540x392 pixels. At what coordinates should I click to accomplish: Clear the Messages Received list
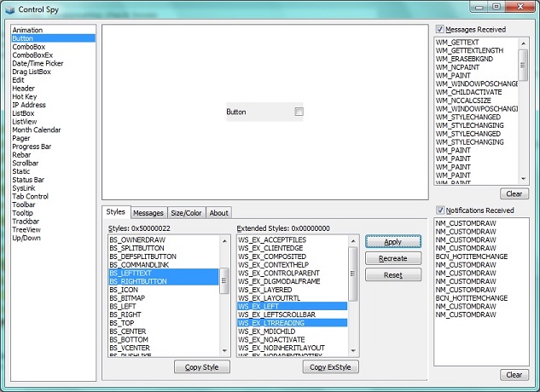tap(514, 193)
